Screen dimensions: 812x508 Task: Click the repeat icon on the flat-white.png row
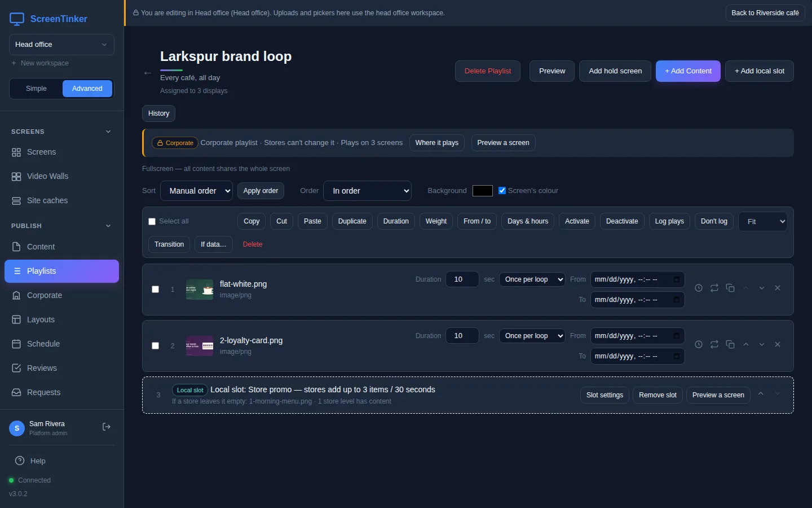coord(714,288)
